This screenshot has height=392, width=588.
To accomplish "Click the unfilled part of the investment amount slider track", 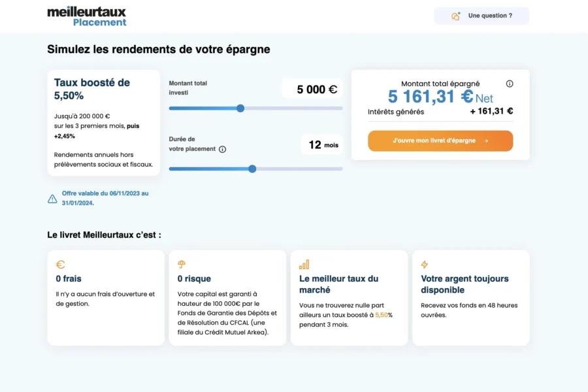I will (x=293, y=108).
